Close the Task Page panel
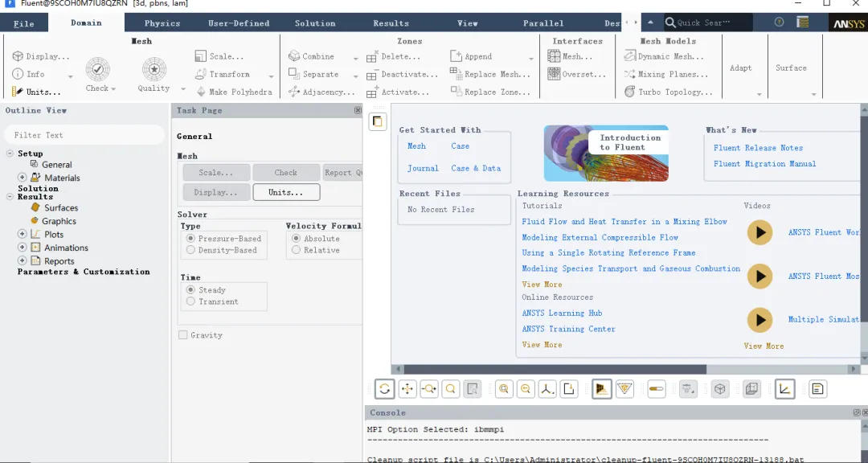 (x=358, y=110)
